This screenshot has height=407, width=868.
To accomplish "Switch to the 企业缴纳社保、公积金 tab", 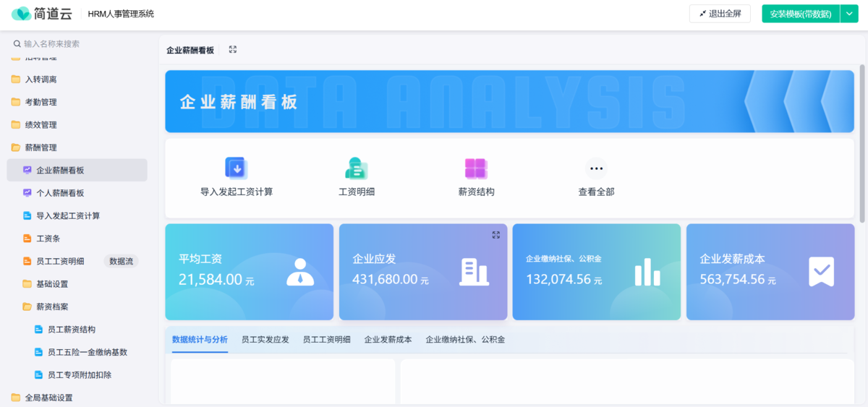I will pyautogui.click(x=465, y=339).
